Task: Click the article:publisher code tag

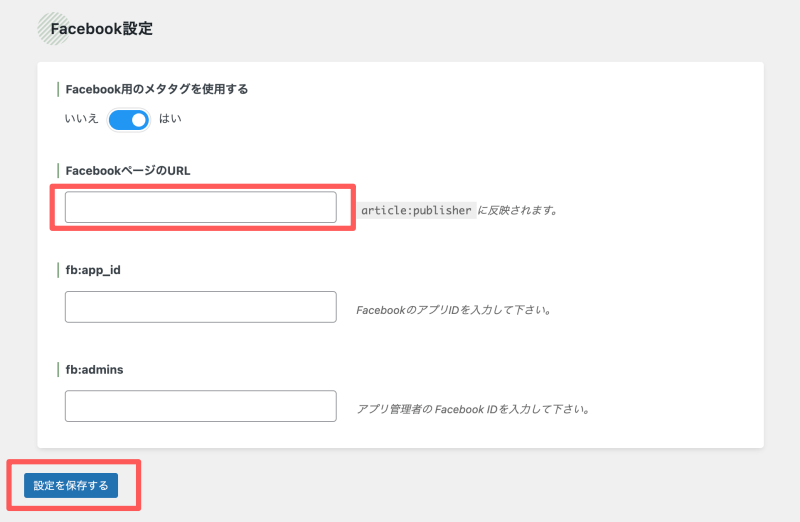Action: [x=416, y=210]
